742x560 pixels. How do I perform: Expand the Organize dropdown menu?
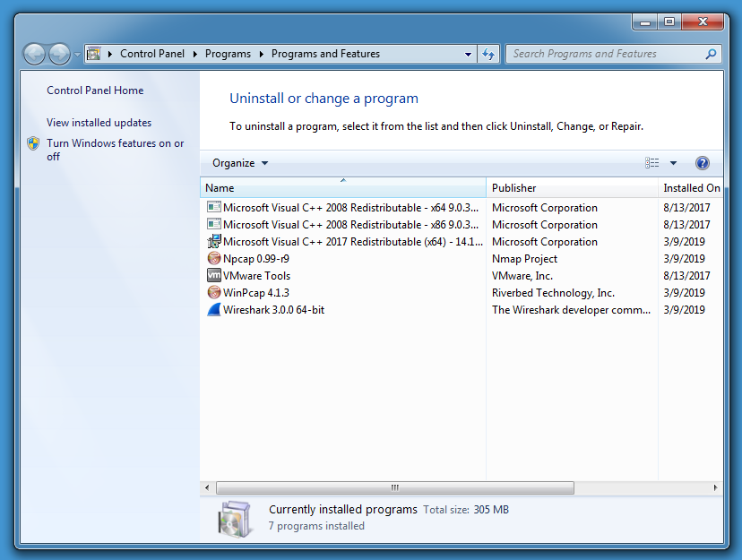click(x=240, y=163)
